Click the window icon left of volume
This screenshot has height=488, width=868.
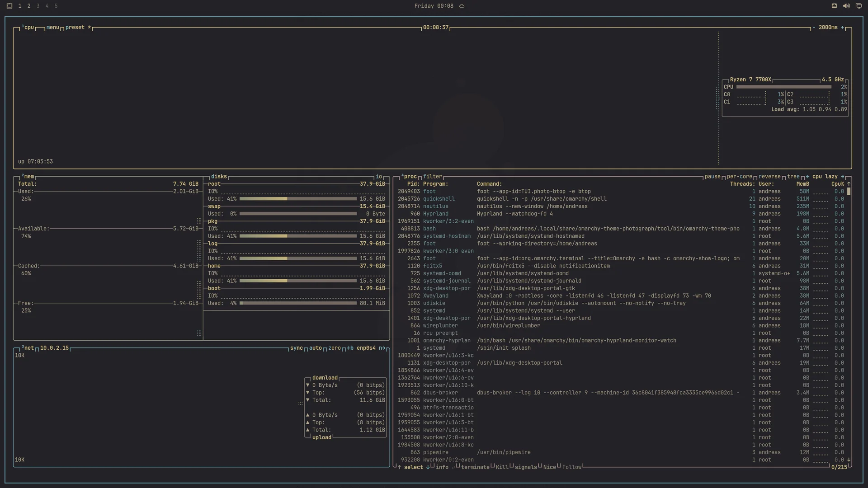pos(834,6)
